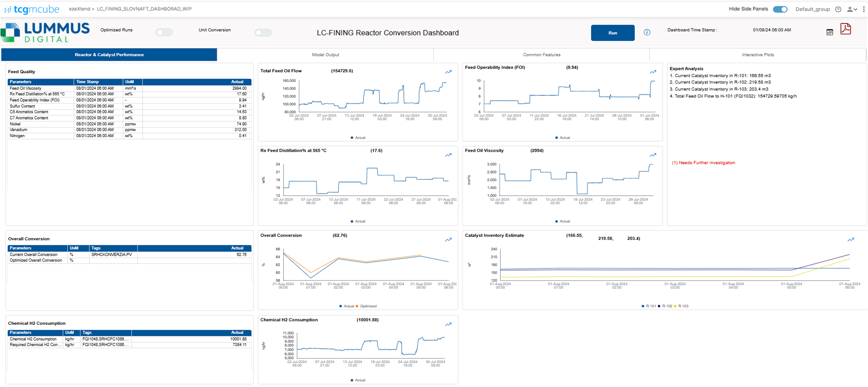Open trend icon on Chemical H2 Consumption chart
Viewport: 868px width, 387px height.
(x=448, y=324)
